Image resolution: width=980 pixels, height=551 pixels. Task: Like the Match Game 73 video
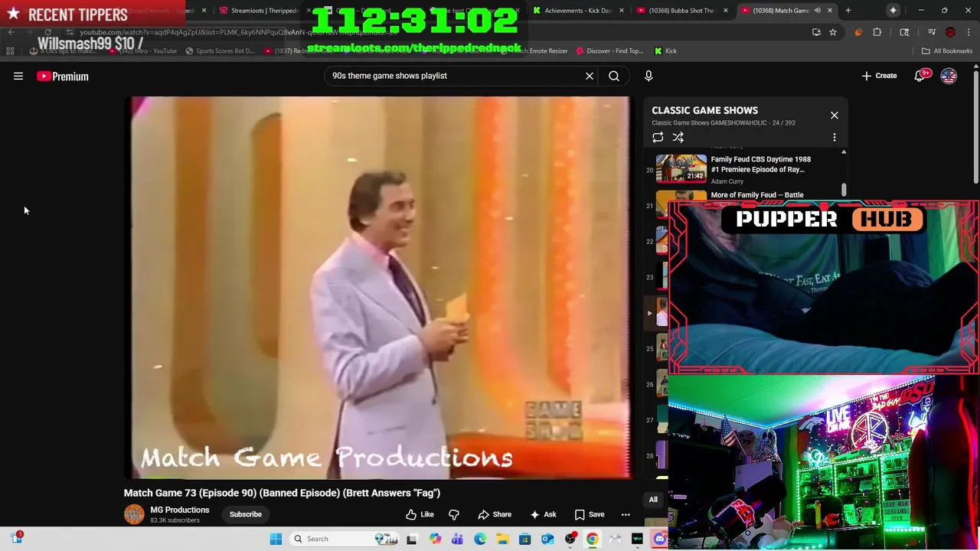point(420,514)
